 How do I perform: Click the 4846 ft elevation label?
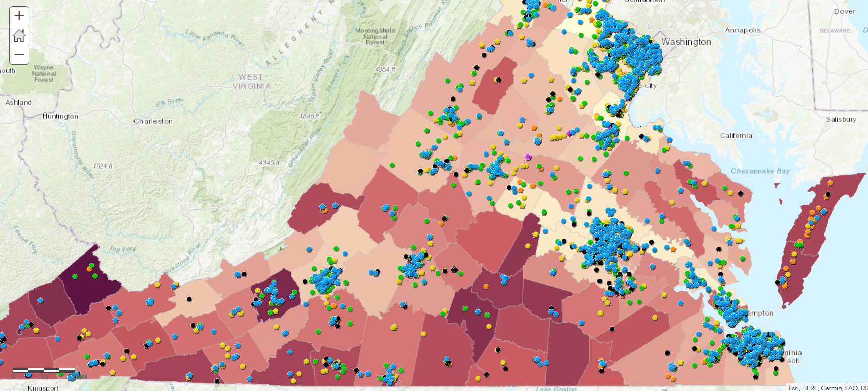(309, 116)
